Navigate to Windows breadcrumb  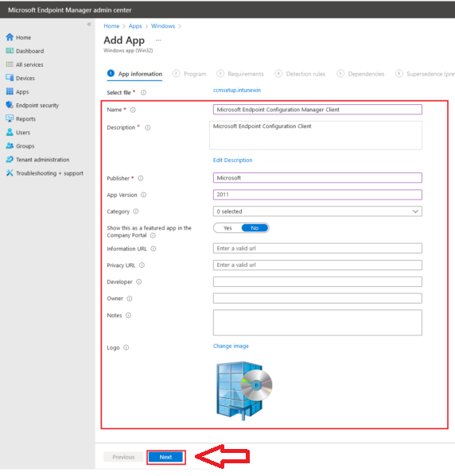tap(163, 26)
